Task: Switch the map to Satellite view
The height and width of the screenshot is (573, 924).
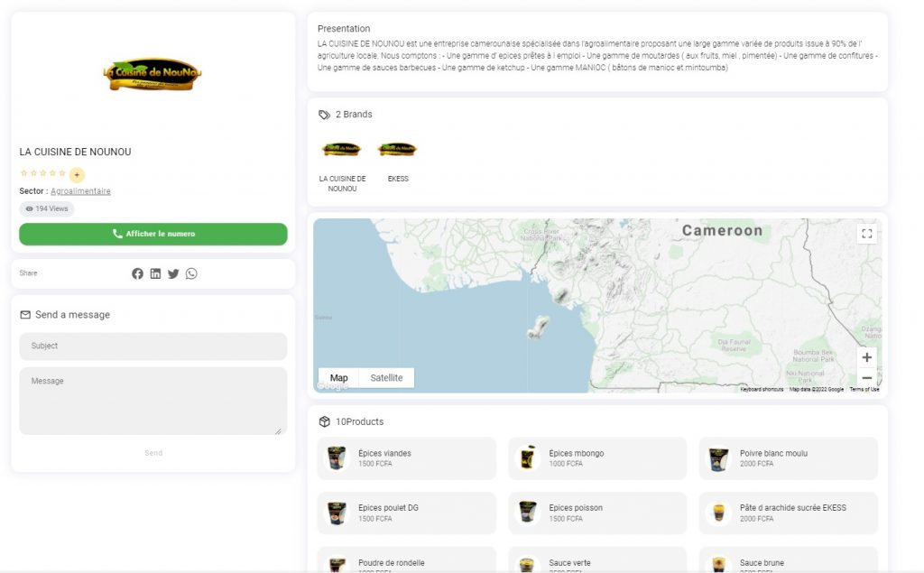Action: (x=386, y=378)
